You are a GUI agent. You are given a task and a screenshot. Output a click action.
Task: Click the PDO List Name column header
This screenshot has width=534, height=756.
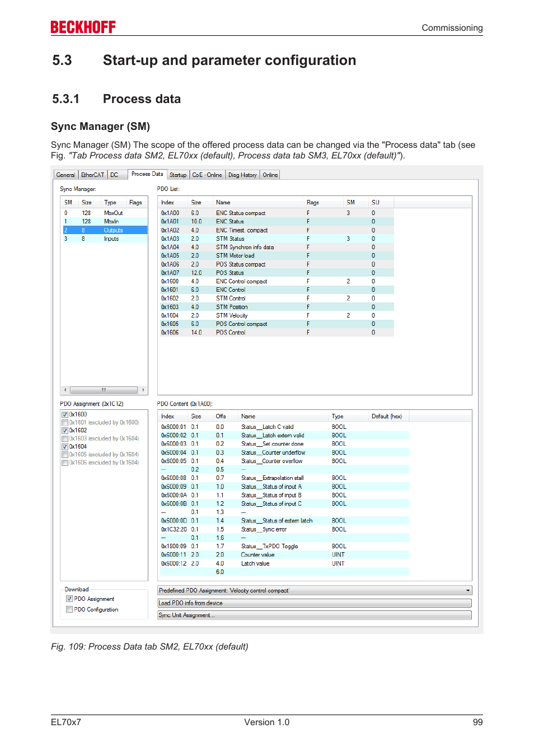[x=258, y=203]
